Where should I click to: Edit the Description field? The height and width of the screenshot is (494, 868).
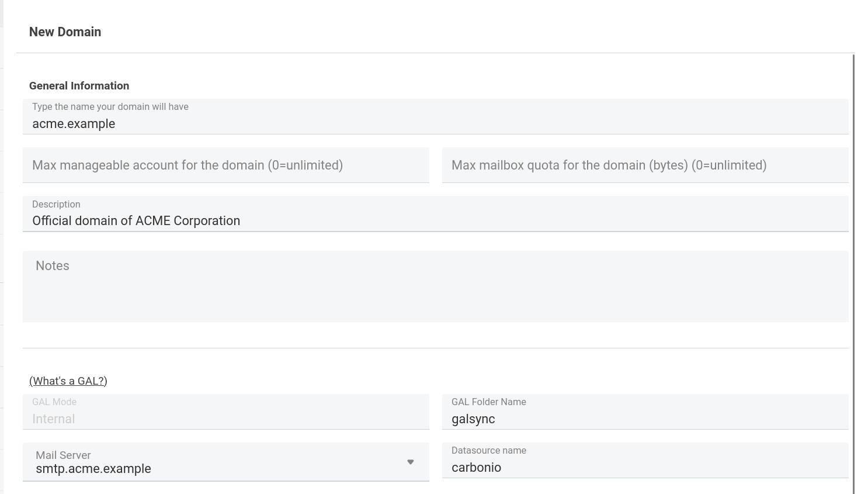point(435,214)
